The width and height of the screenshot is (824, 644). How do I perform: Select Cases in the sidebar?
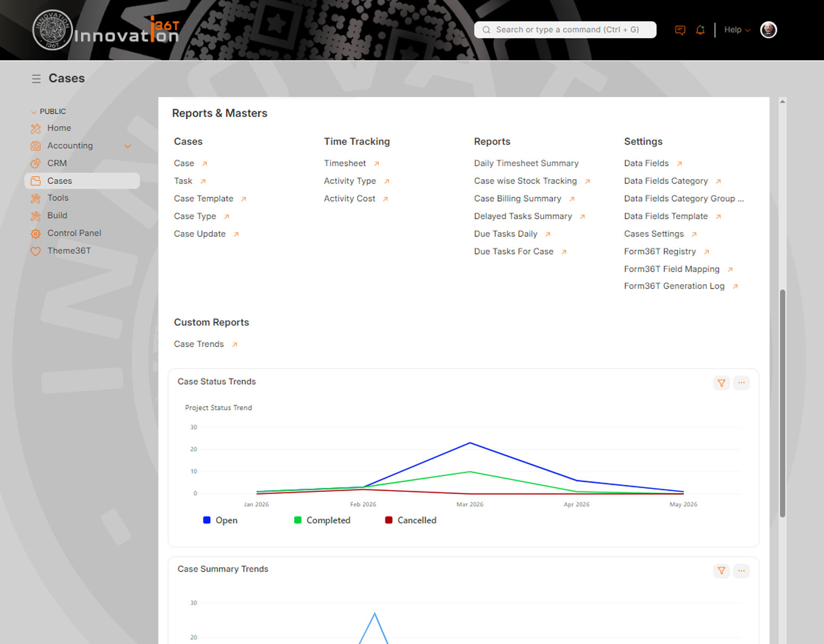coord(82,181)
